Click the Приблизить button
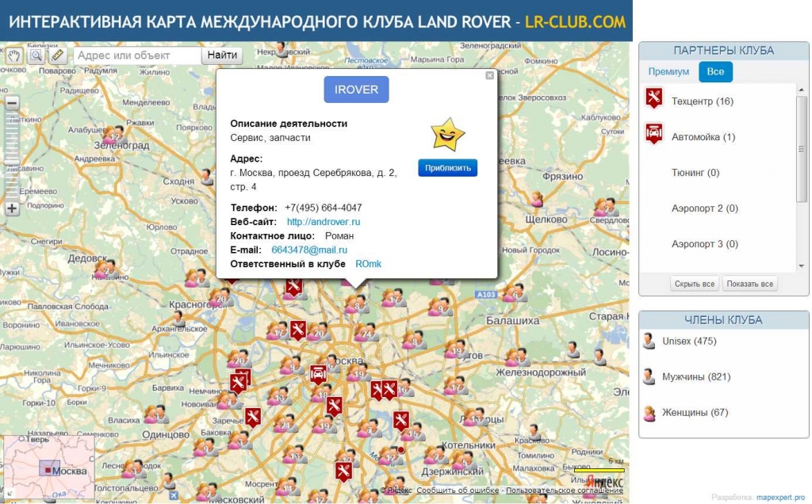Viewport: 812px width, 504px height. pyautogui.click(x=447, y=168)
